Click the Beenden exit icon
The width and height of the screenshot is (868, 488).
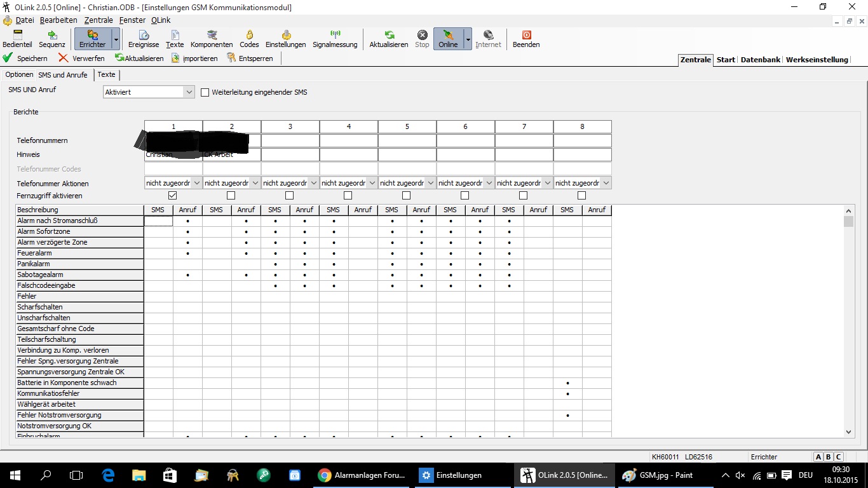[x=526, y=39]
